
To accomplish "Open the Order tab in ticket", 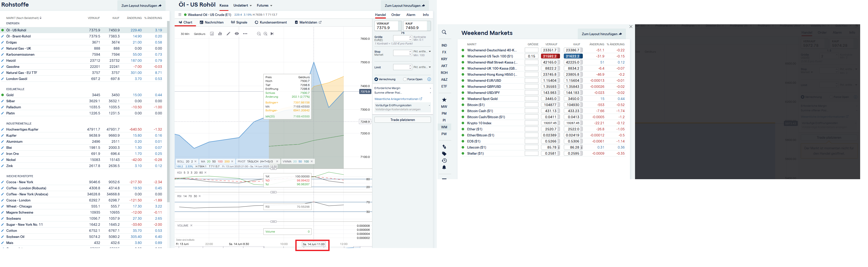I will click(395, 15).
